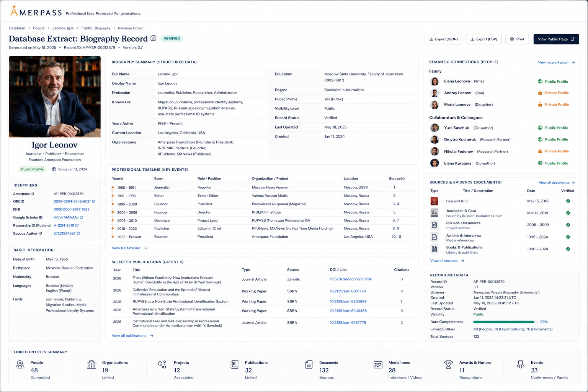Open the 76 (Documents) linked entities link
588x392 pixels.
coord(539,329)
